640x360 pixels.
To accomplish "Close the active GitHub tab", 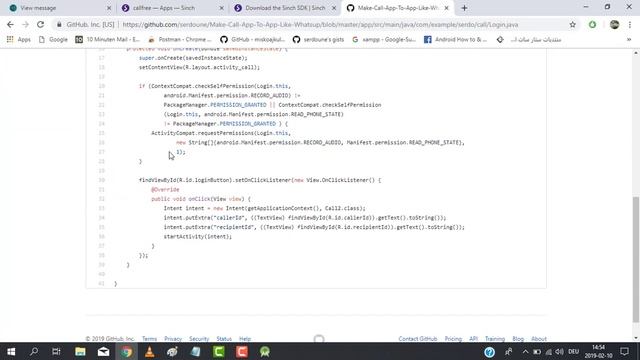I will (x=447, y=8).
